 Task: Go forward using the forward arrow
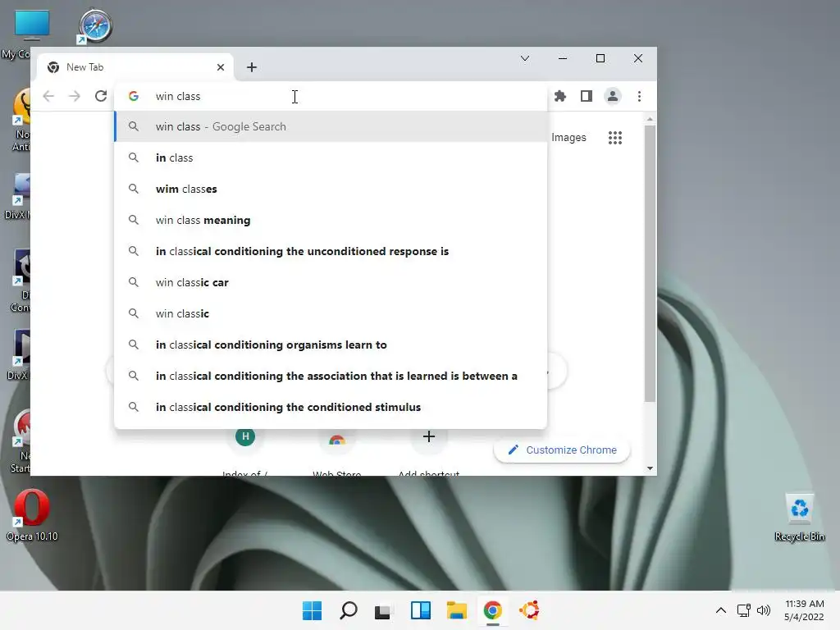coord(75,97)
